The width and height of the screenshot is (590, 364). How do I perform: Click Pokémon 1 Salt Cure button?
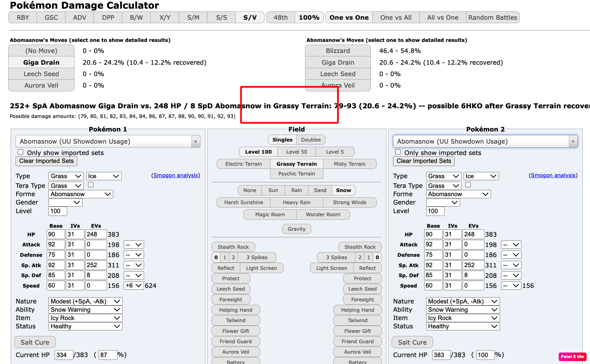[x=35, y=342]
